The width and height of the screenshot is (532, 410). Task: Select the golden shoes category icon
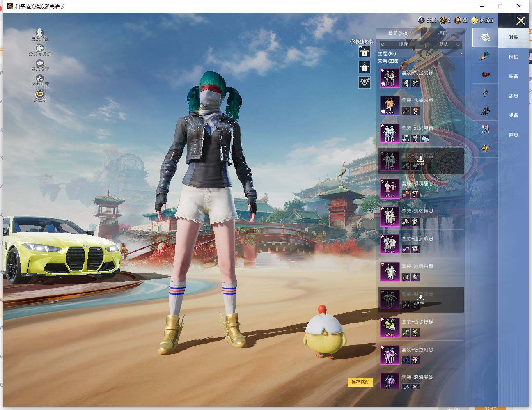(x=485, y=148)
